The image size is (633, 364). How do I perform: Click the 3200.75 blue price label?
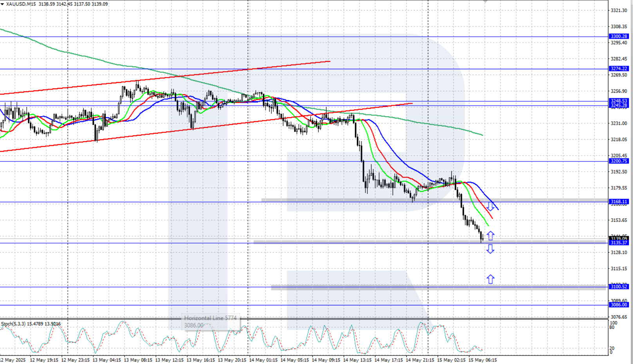(619, 161)
